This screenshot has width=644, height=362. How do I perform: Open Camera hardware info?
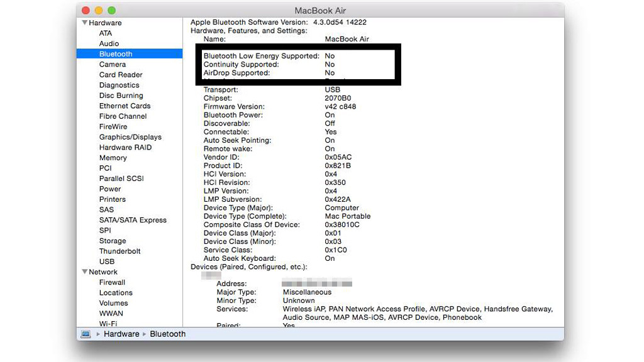pyautogui.click(x=113, y=65)
